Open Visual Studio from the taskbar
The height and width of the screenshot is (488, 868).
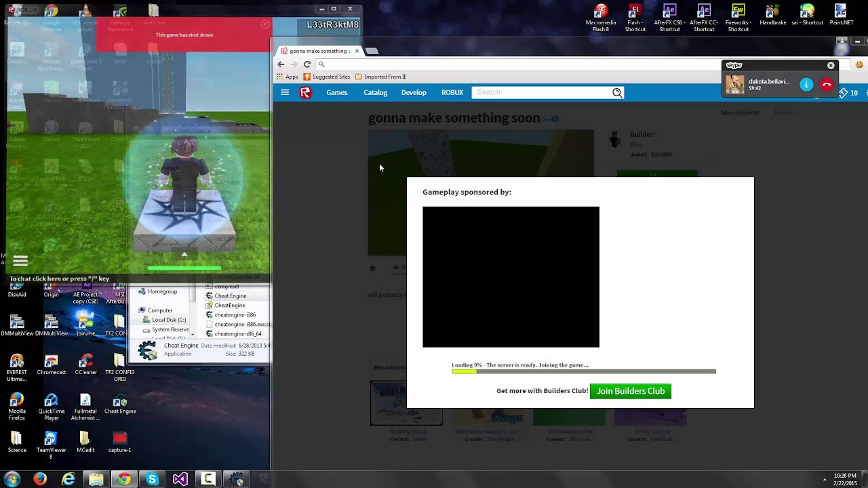pos(180,479)
